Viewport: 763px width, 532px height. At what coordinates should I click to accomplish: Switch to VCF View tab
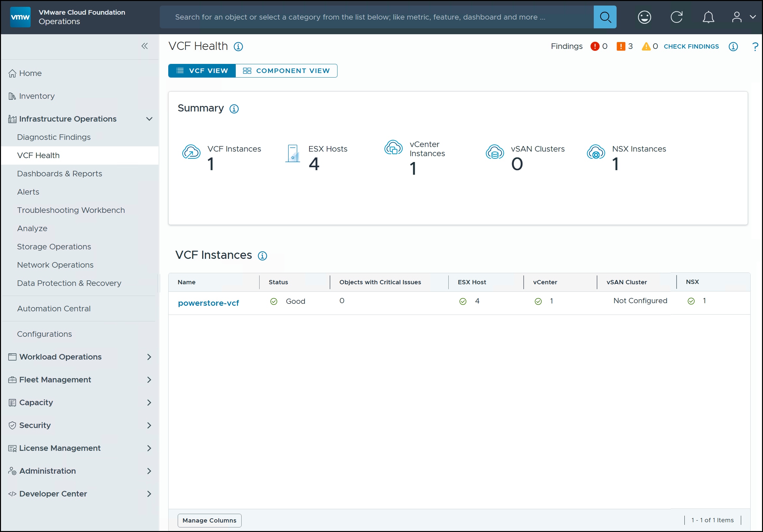tap(202, 71)
